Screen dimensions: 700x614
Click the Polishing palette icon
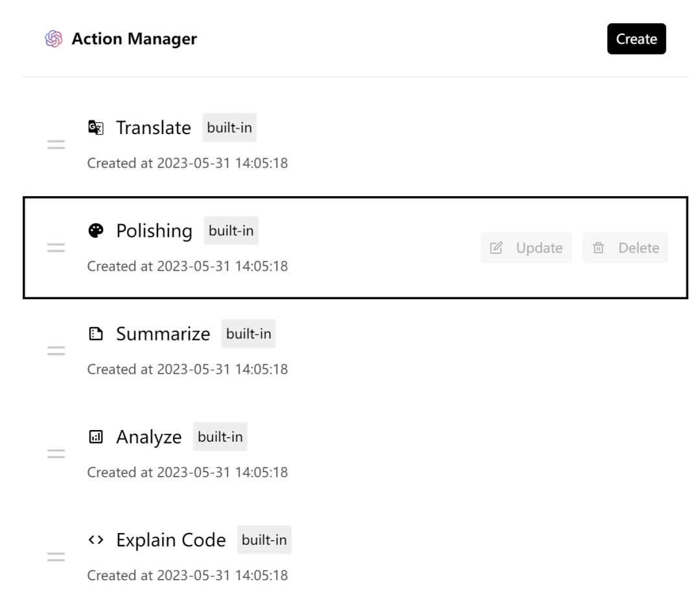[x=95, y=231]
